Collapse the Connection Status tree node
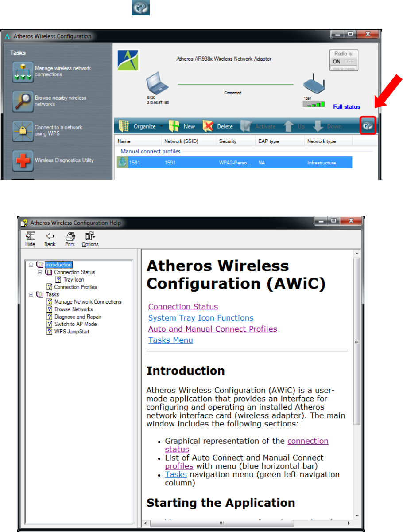 pyautogui.click(x=40, y=272)
